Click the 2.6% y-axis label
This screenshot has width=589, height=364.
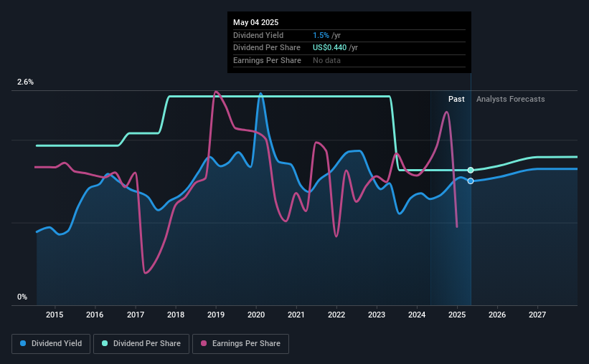pos(25,82)
